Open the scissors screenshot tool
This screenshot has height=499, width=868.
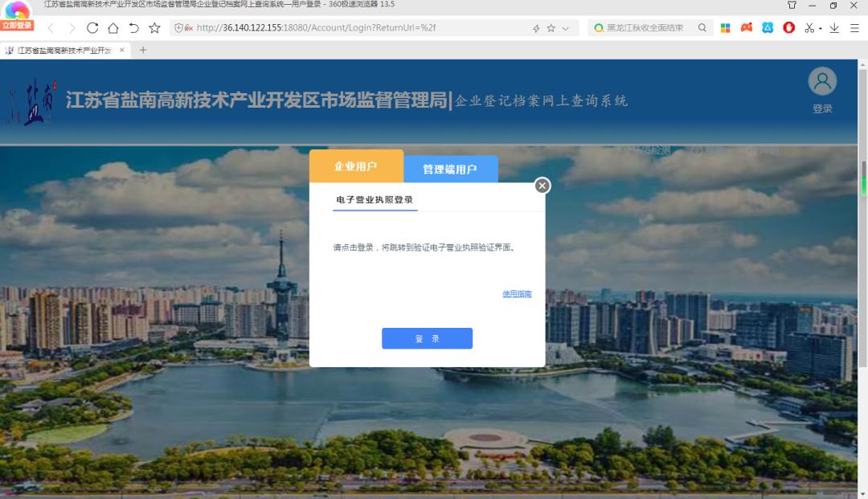[809, 27]
